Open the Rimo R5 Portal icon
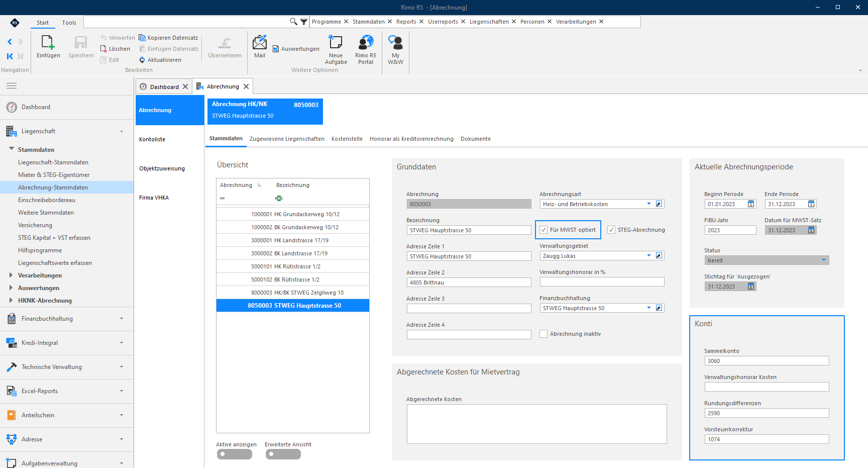 [x=366, y=50]
